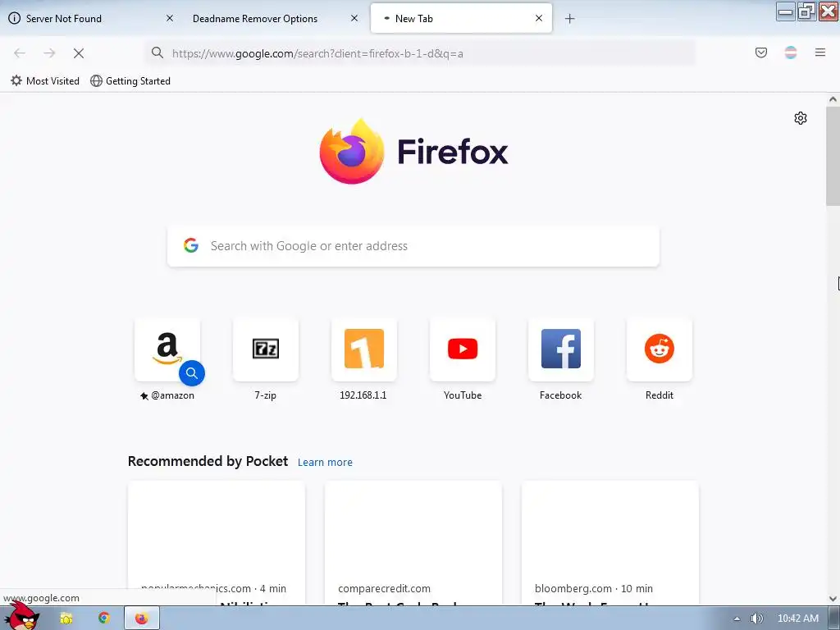Close the New Tab tab
Image resolution: width=840 pixels, height=630 pixels.
point(539,18)
